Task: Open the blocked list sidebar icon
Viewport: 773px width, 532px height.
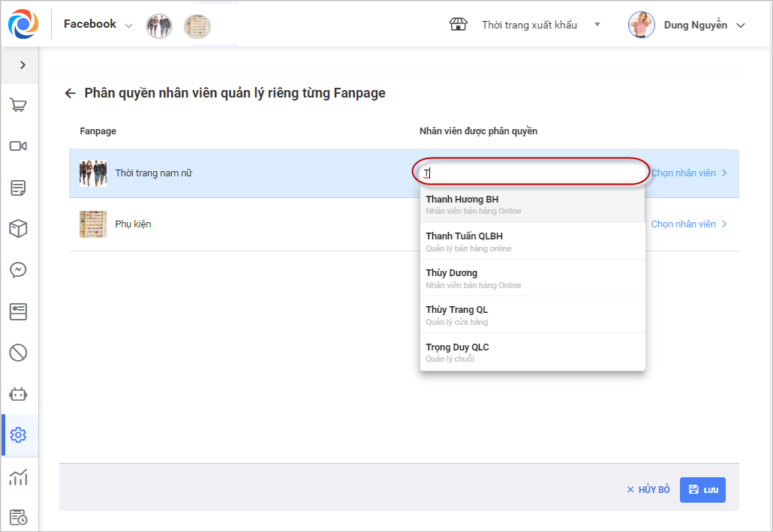Action: 19,352
